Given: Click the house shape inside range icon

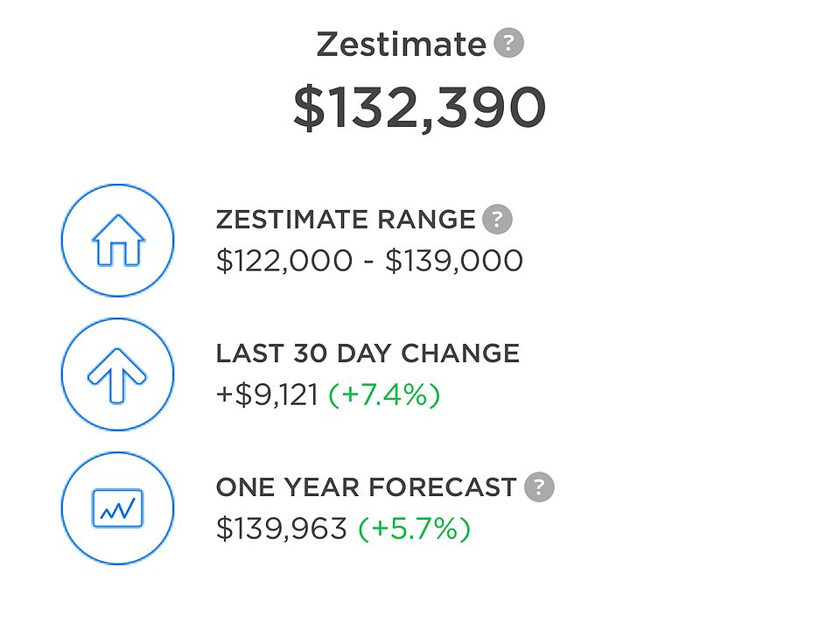Looking at the screenshot, I should [118, 240].
